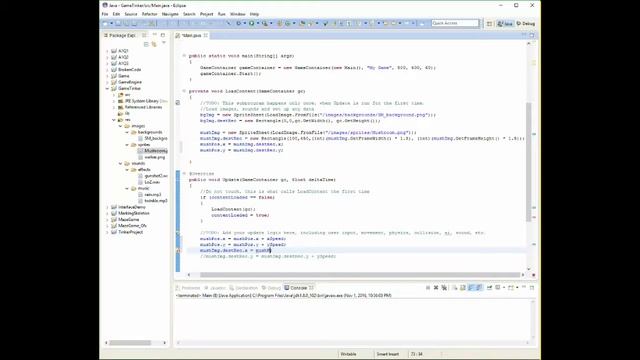This screenshot has height=360, width=640.
Task: Open the Debug button dropdown arrow
Action: (x=244, y=23)
